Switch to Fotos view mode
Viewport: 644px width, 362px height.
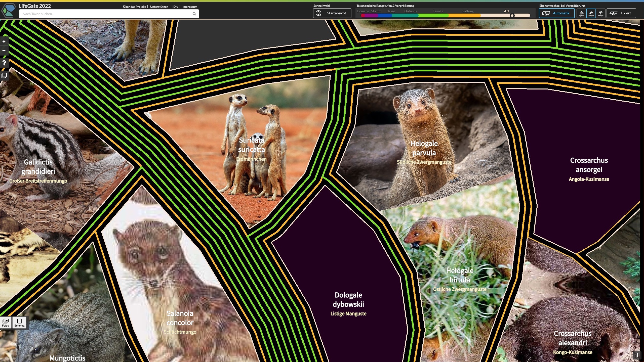6,322
